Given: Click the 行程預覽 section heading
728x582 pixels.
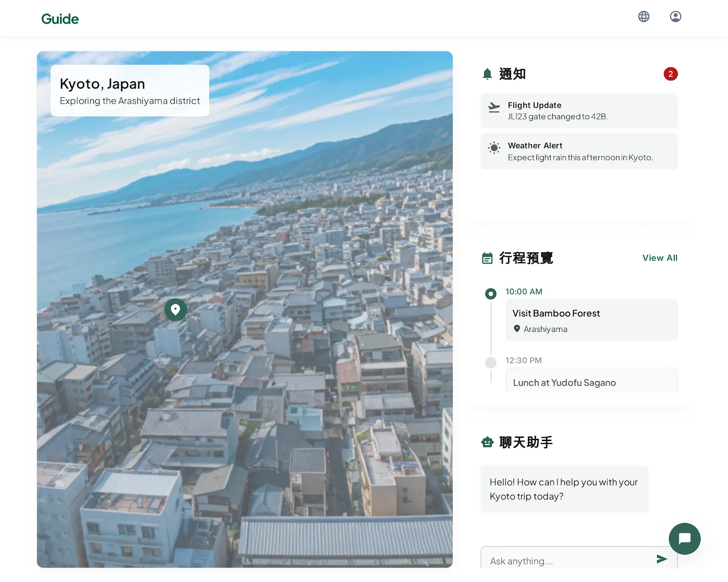Looking at the screenshot, I should [526, 258].
